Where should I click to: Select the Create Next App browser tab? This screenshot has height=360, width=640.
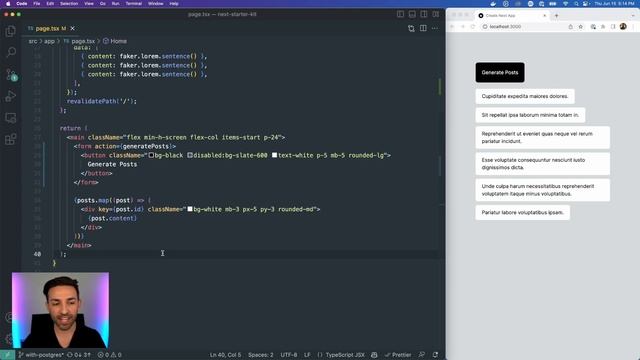point(513,16)
